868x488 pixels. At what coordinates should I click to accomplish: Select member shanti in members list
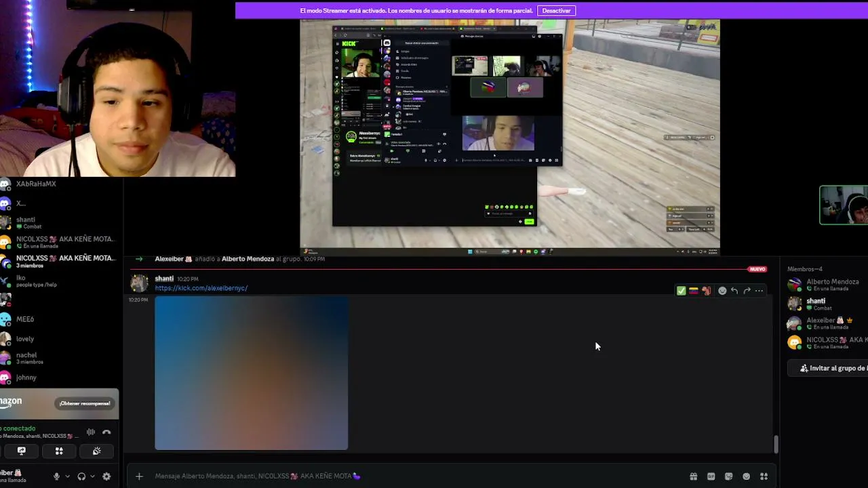click(827, 304)
